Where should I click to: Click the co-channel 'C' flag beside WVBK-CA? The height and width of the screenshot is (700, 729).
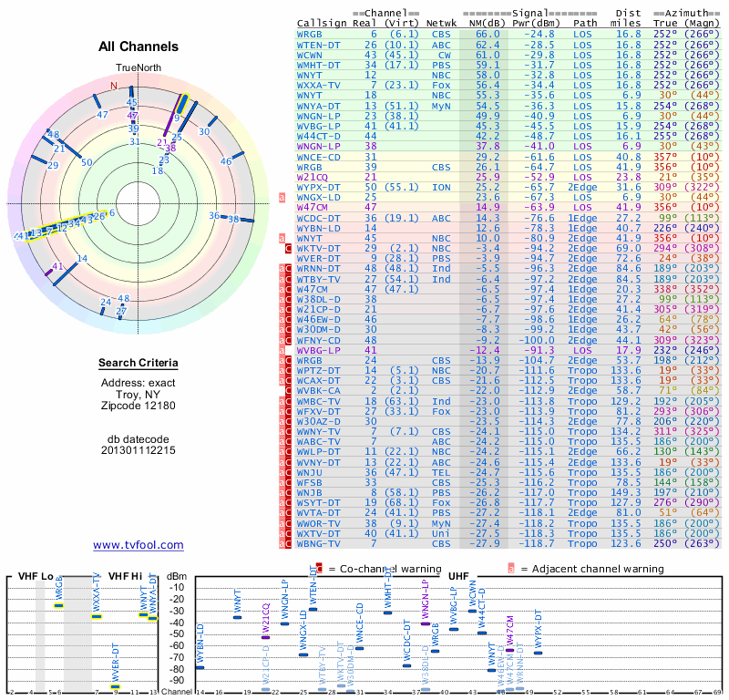pos(288,391)
